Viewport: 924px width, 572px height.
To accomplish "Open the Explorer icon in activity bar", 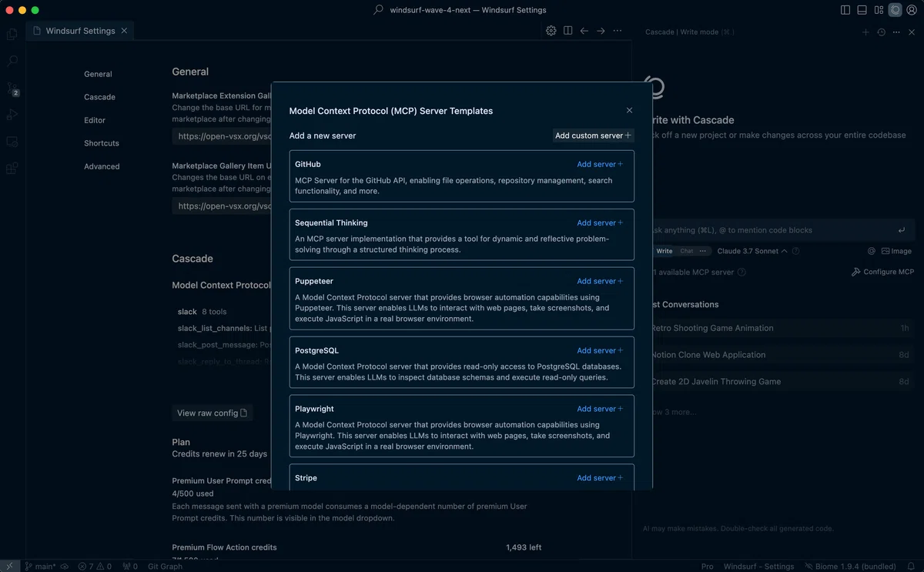I will (12, 34).
